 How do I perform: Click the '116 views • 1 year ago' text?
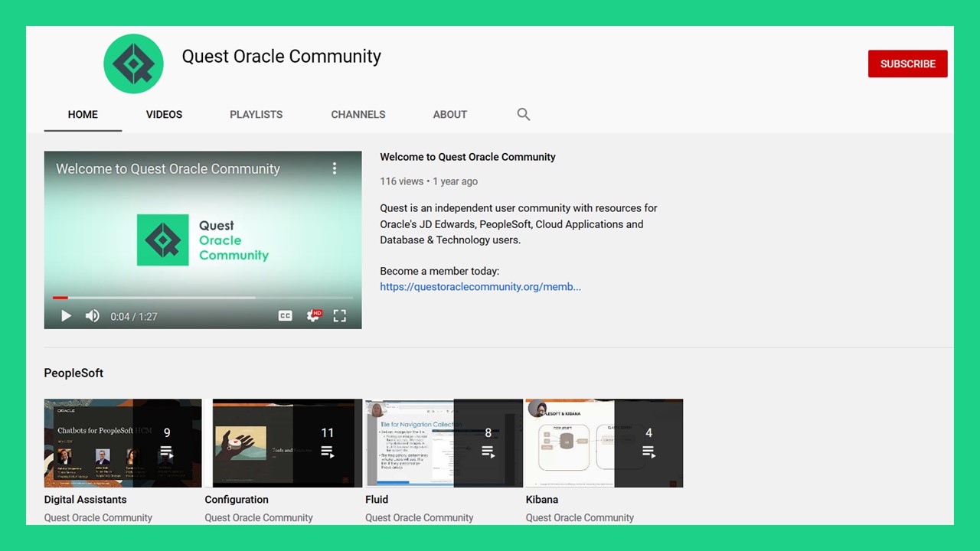(429, 181)
